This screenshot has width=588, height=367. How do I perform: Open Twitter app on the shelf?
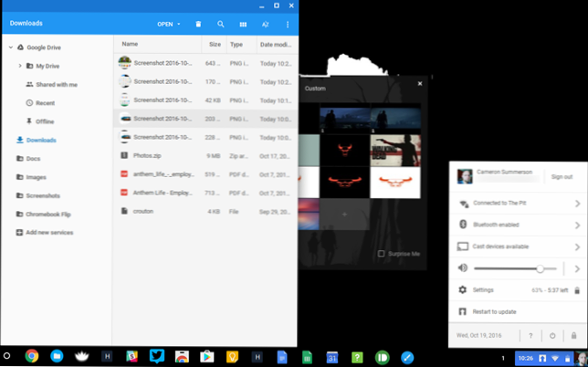point(157,356)
